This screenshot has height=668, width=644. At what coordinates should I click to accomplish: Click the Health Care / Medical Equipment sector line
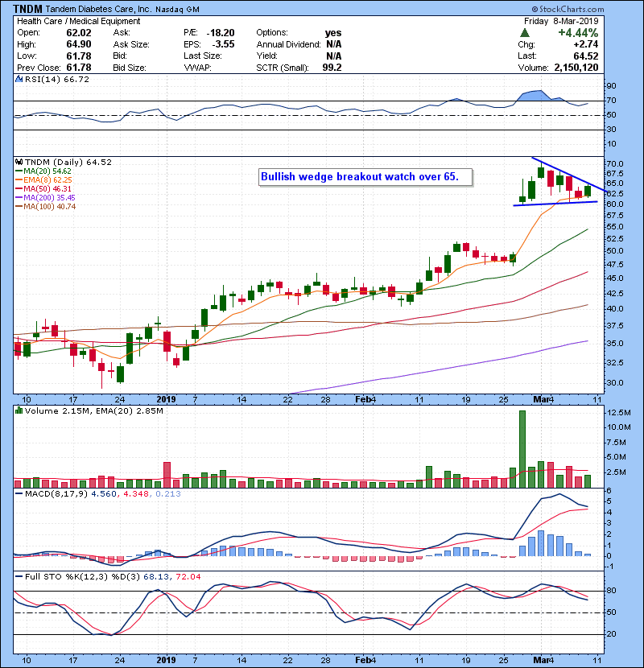click(78, 21)
